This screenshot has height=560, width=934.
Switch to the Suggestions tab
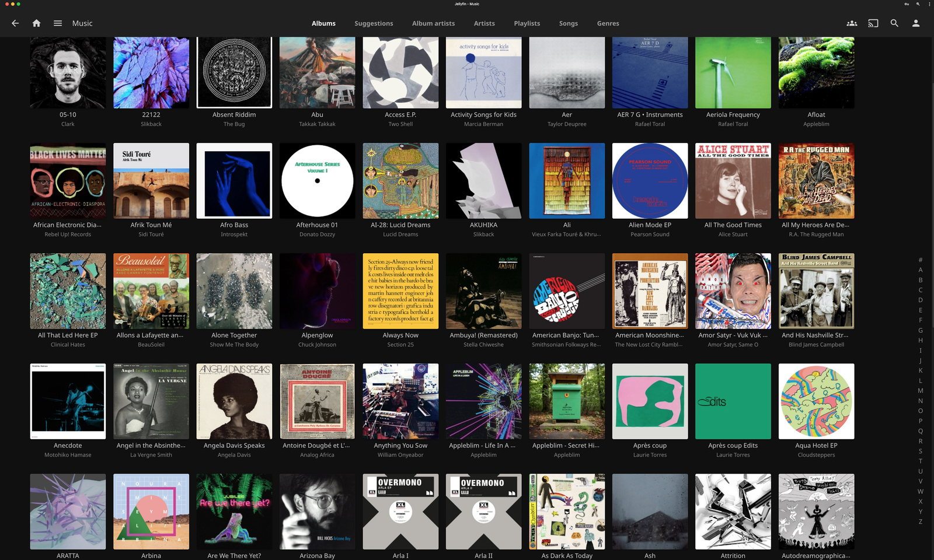[x=374, y=23]
